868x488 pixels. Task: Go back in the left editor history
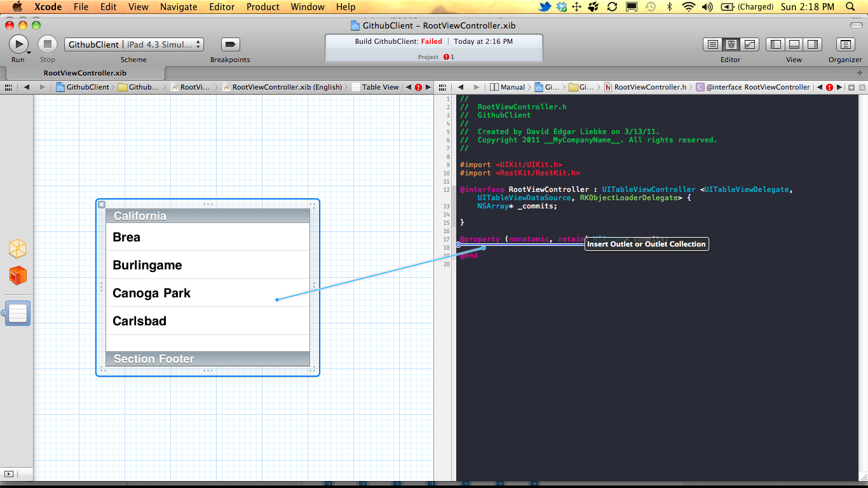pos(27,87)
